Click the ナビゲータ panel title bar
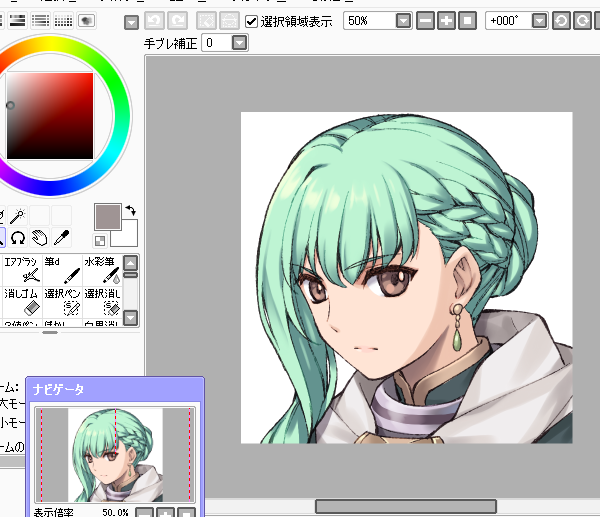This screenshot has height=518, width=600. point(115,389)
